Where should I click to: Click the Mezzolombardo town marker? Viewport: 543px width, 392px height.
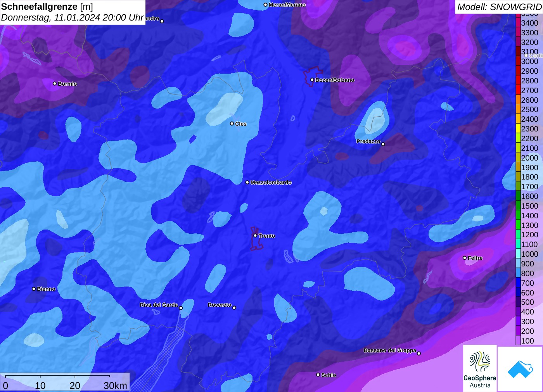pyautogui.click(x=247, y=182)
